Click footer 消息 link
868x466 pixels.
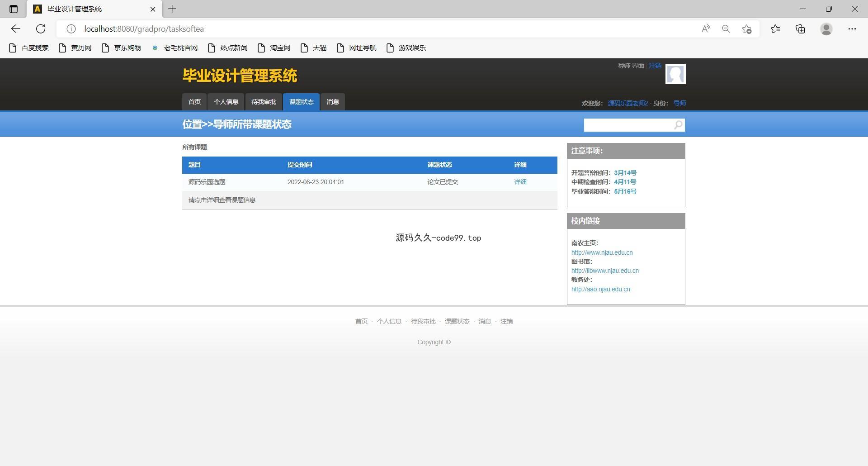tap(485, 321)
